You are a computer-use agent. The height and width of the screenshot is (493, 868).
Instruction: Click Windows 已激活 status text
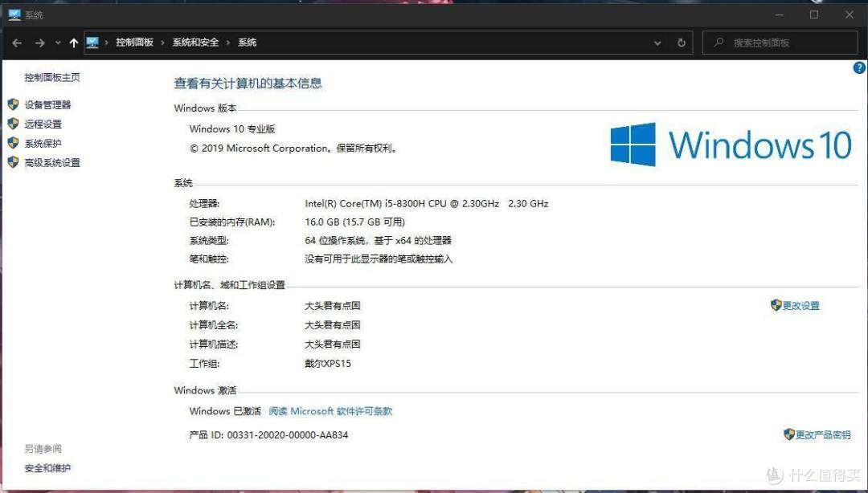(x=225, y=411)
